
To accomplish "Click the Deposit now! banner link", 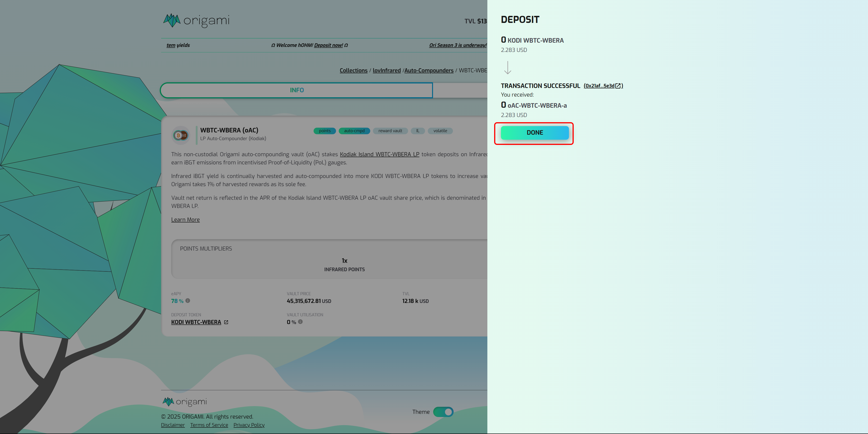I will pos(328,45).
